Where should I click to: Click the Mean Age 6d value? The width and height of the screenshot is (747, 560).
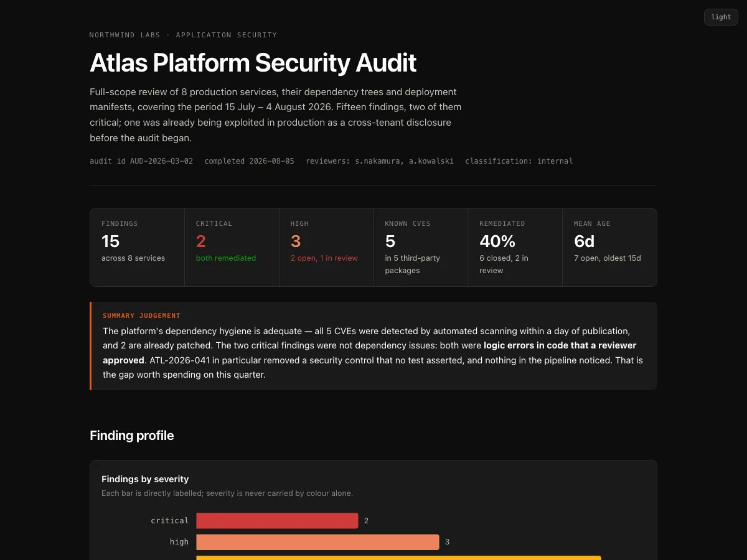(x=585, y=241)
